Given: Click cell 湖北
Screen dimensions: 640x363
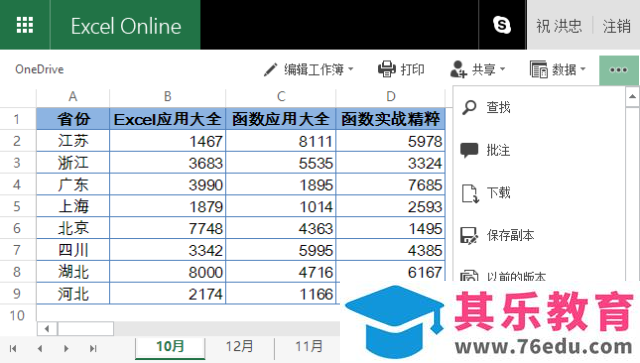Looking at the screenshot, I should (73, 272).
